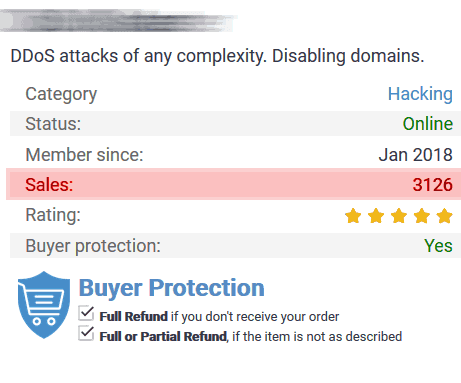Click the Jan 2018 member date
The width and height of the screenshot is (461, 383).
pyautogui.click(x=416, y=155)
